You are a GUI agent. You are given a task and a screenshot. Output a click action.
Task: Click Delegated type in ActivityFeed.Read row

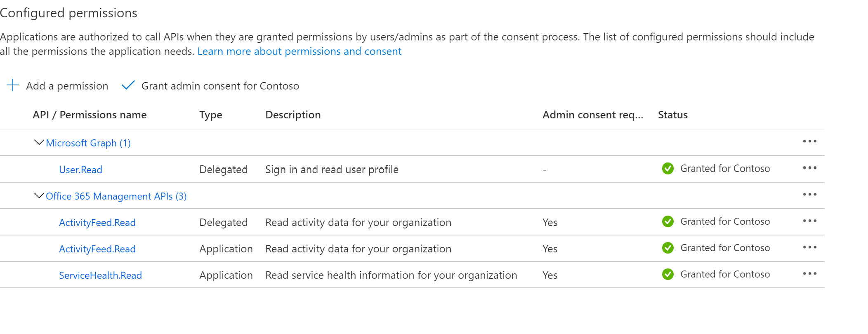point(224,223)
